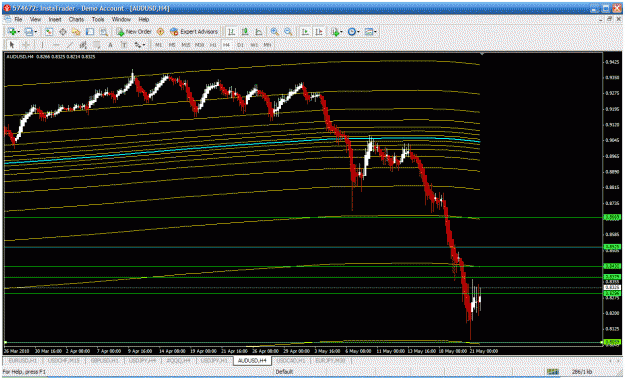Switch to the EURUSD,H1 chart tab

point(23,361)
